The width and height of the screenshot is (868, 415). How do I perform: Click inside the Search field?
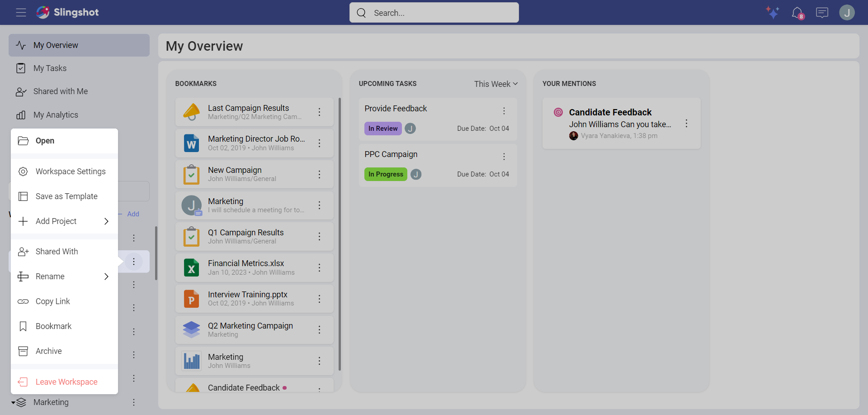tap(434, 13)
